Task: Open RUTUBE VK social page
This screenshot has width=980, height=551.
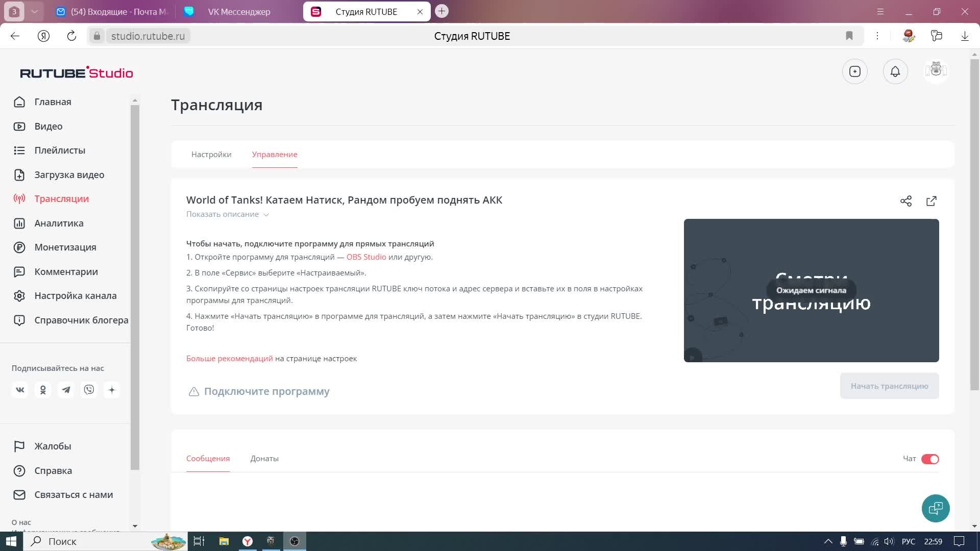Action: point(20,390)
